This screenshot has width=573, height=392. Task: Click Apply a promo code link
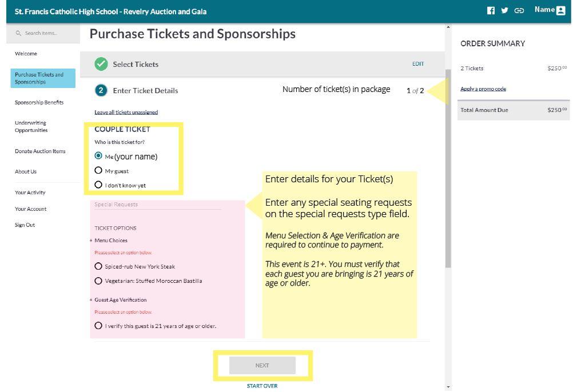click(x=483, y=89)
